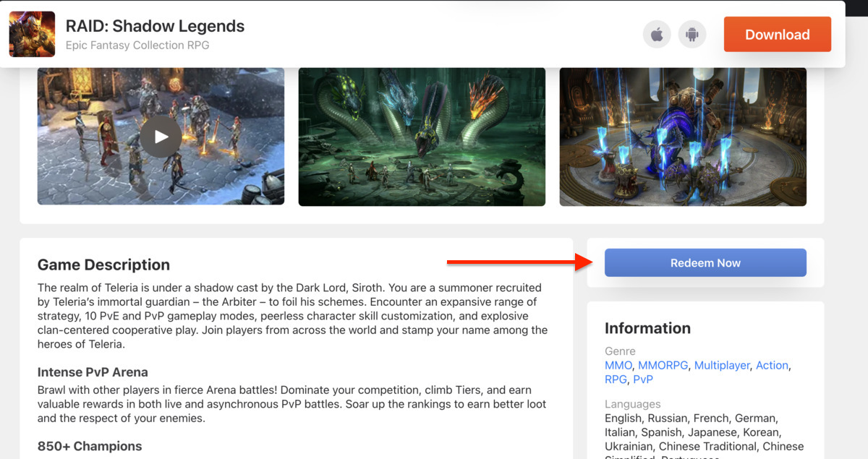This screenshot has height=459, width=868.
Task: Click the Android platform icon
Action: 692,34
